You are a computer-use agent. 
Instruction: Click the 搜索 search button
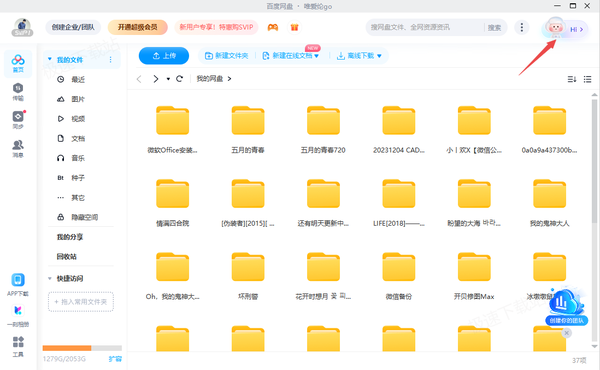pyautogui.click(x=494, y=28)
